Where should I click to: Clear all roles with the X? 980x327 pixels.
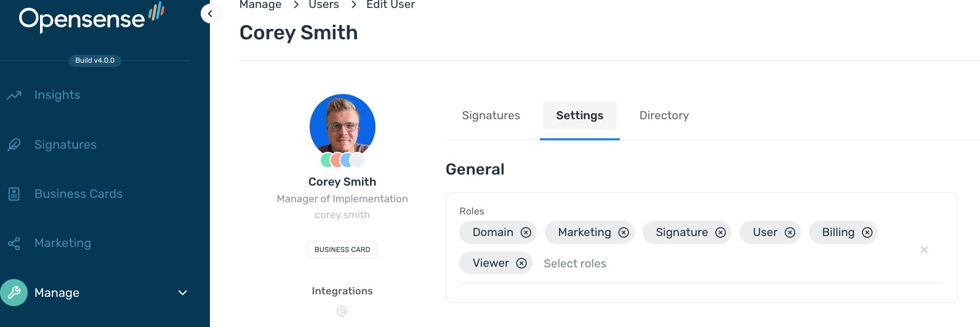point(924,250)
